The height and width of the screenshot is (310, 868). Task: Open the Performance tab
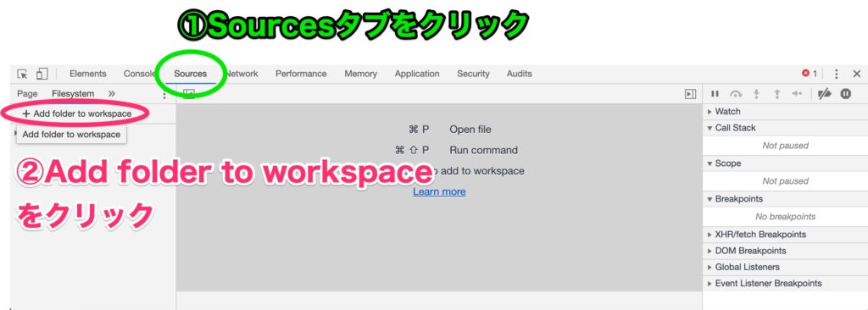[x=301, y=74]
